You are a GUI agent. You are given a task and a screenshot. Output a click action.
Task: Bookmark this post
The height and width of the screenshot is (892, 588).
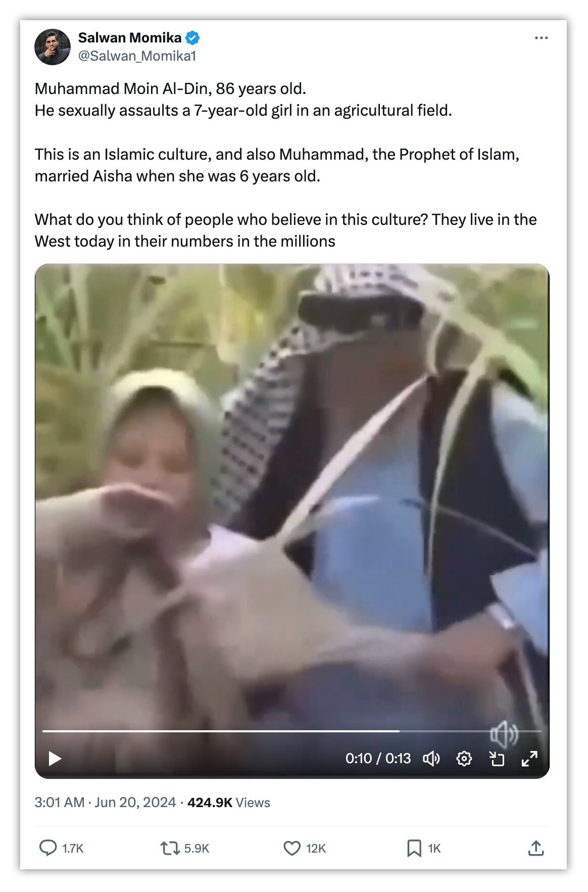[414, 848]
